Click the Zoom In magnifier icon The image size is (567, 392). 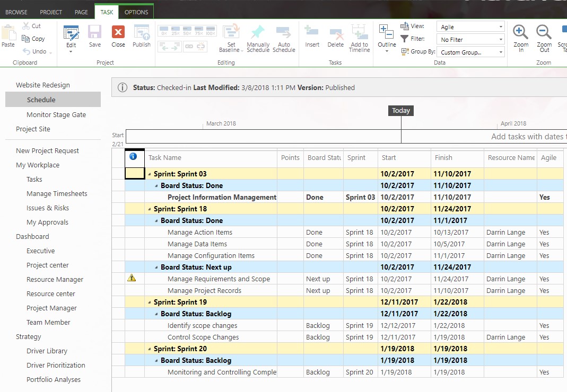point(520,32)
